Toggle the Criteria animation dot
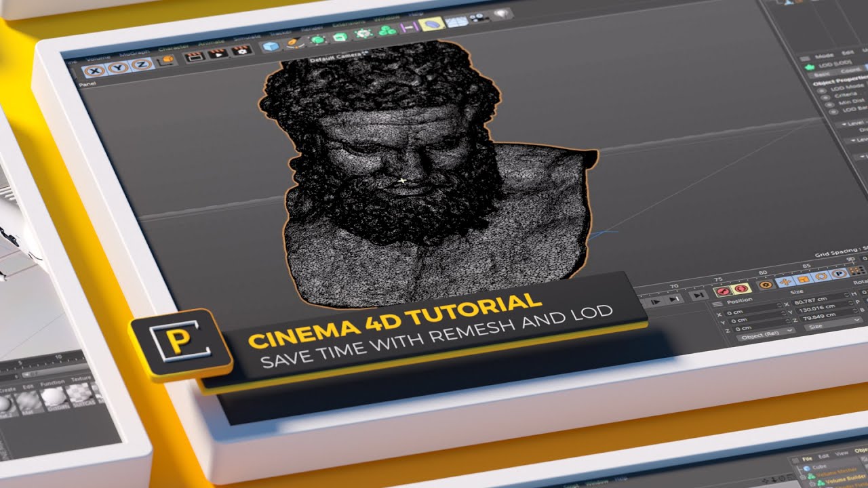The image size is (868, 488). pos(825,98)
